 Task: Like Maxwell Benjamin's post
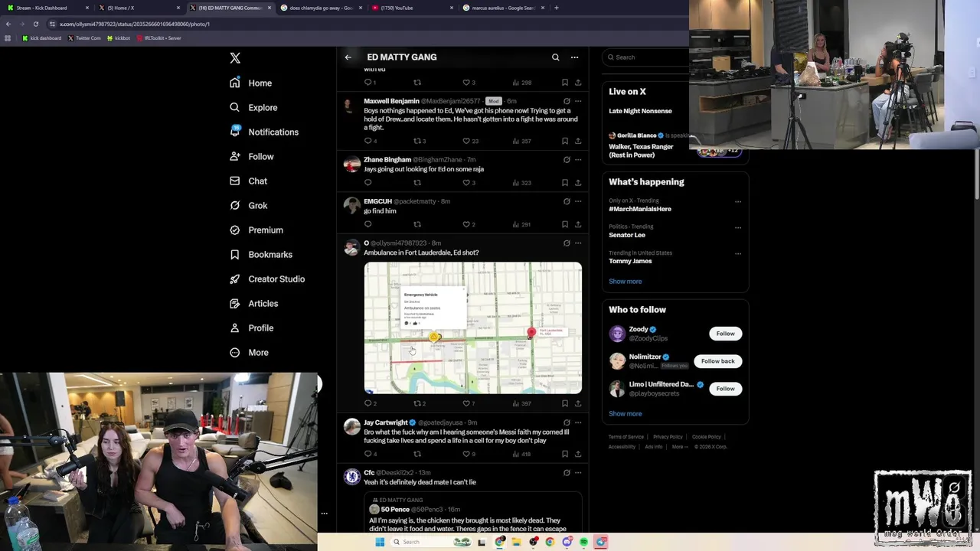(x=466, y=141)
